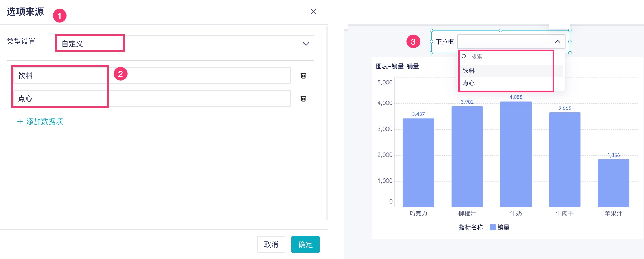The image size is (644, 259).
Task: Expand the 类型设置 dropdown arrow
Action: point(306,44)
